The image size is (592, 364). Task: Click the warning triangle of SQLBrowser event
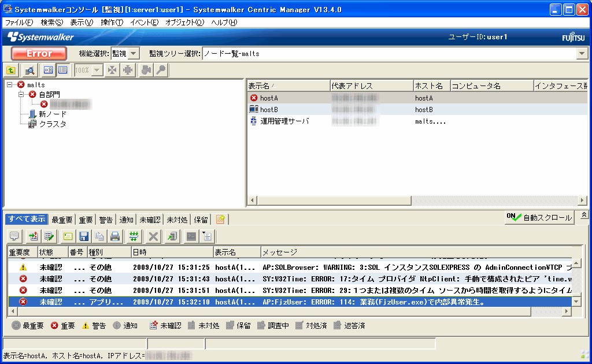click(23, 268)
